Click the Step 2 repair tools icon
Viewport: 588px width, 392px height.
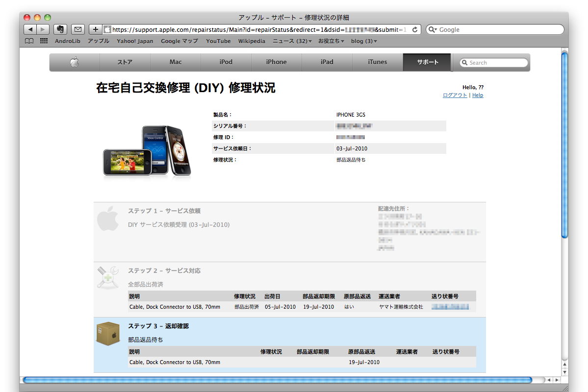[108, 277]
